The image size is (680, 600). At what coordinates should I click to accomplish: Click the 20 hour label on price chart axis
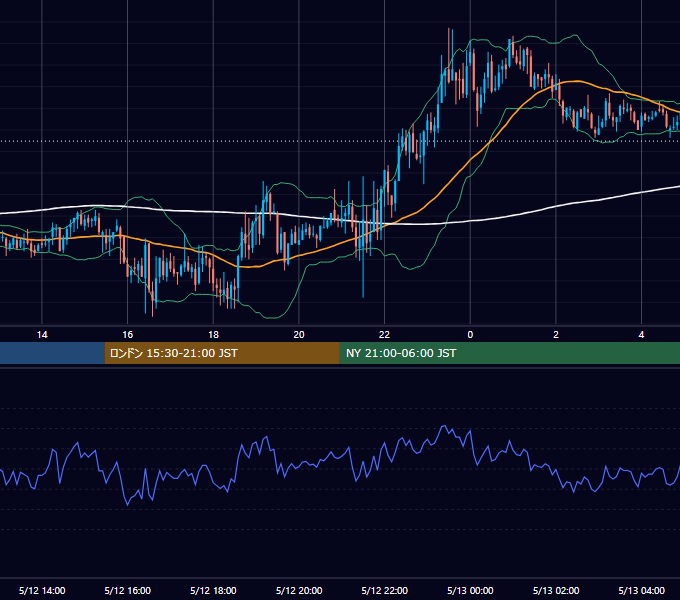coord(299,335)
